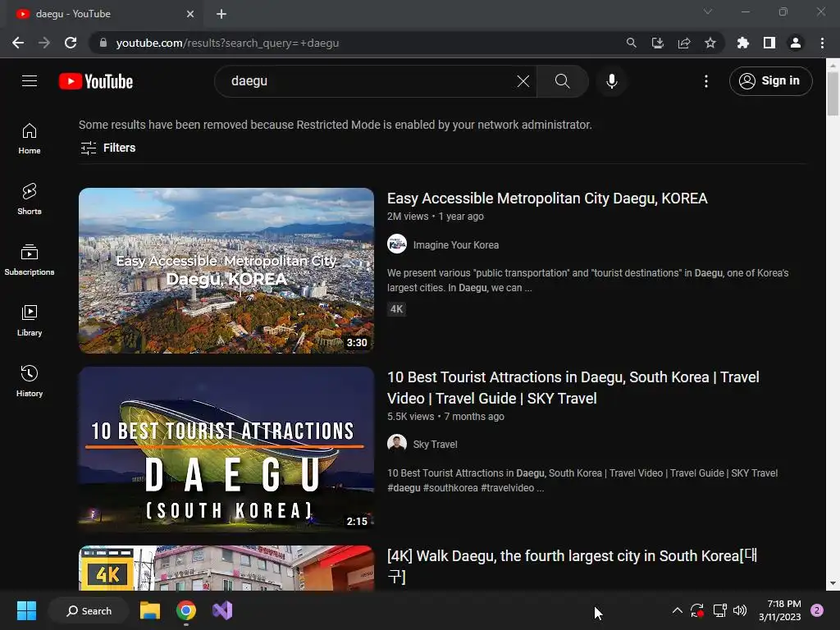Open the Easy Accessible Metropolitan City Daegu thumbnail
This screenshot has width=840, height=630.
pos(226,271)
